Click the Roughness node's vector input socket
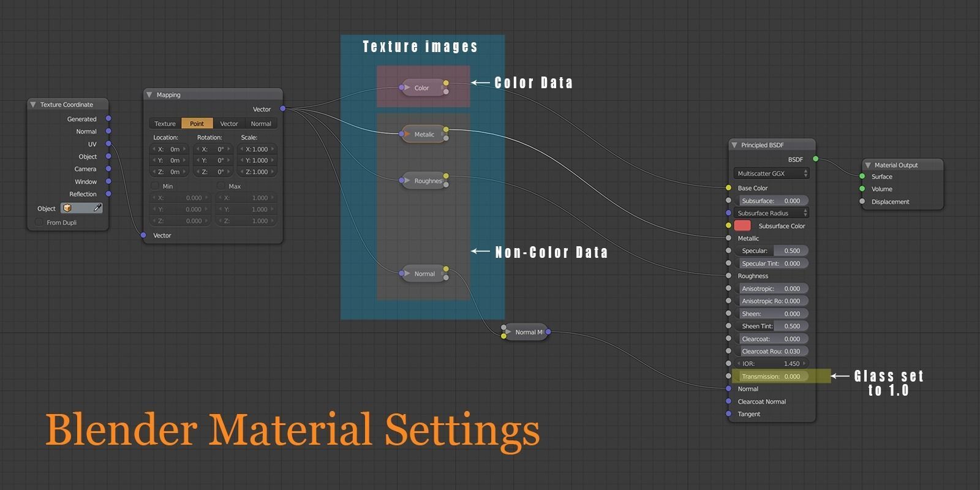Image resolution: width=980 pixels, height=490 pixels. (x=402, y=181)
